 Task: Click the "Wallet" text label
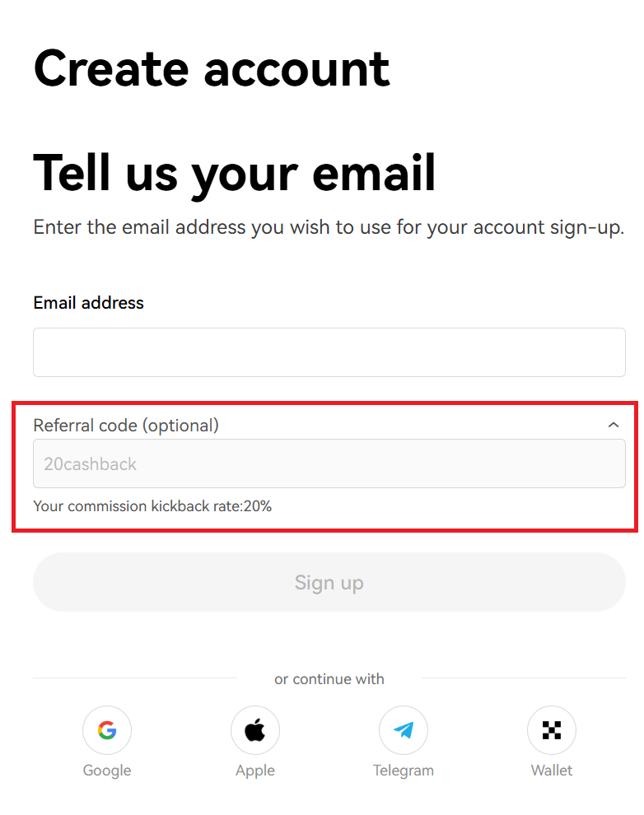[552, 771]
